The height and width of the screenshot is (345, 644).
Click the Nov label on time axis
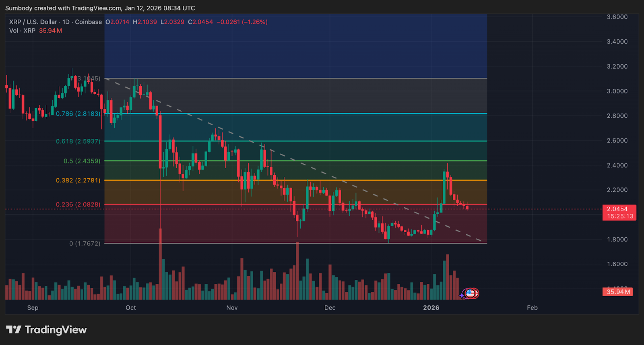(232, 308)
